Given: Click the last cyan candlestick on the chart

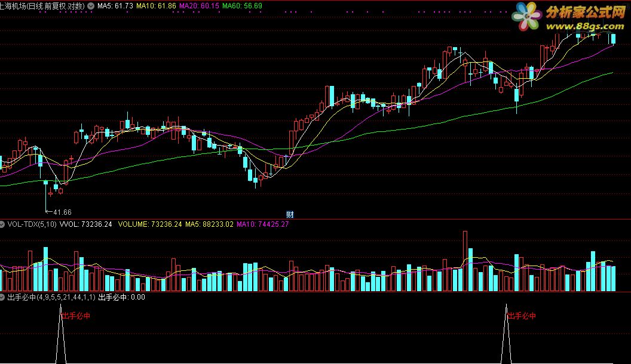Looking at the screenshot, I should 613,39.
